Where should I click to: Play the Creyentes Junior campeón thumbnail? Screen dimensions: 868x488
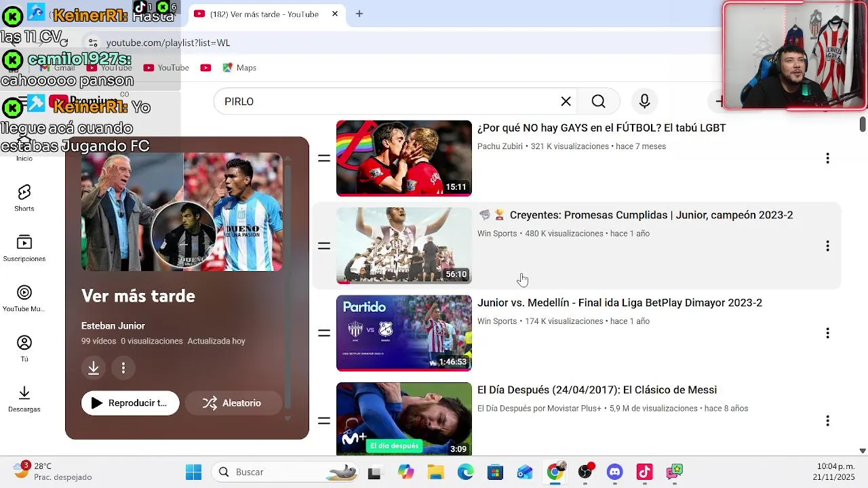tap(404, 246)
